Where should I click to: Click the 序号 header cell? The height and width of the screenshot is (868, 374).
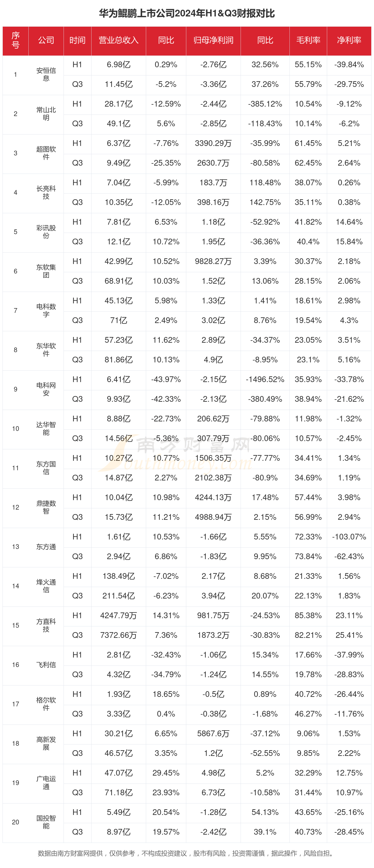click(x=15, y=40)
